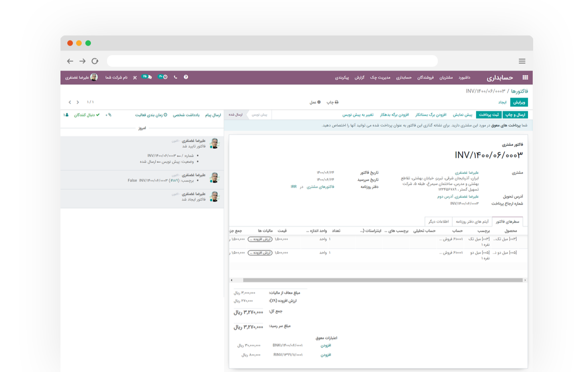Open delivery address link علیرضا غضنفری, آدرس دوم
Screen dimensions: 588x372
[x=458, y=196]
